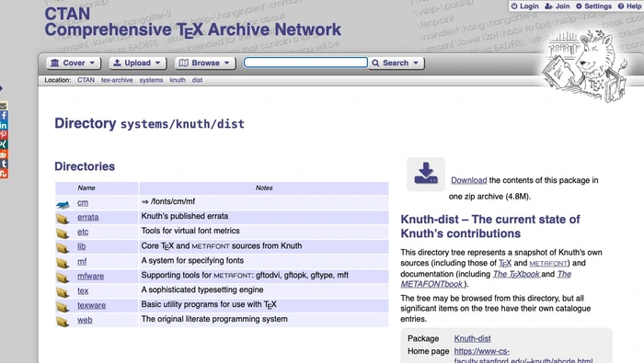The image size is (644, 363).
Task: Go to systems in the breadcrumb
Action: 151,80
